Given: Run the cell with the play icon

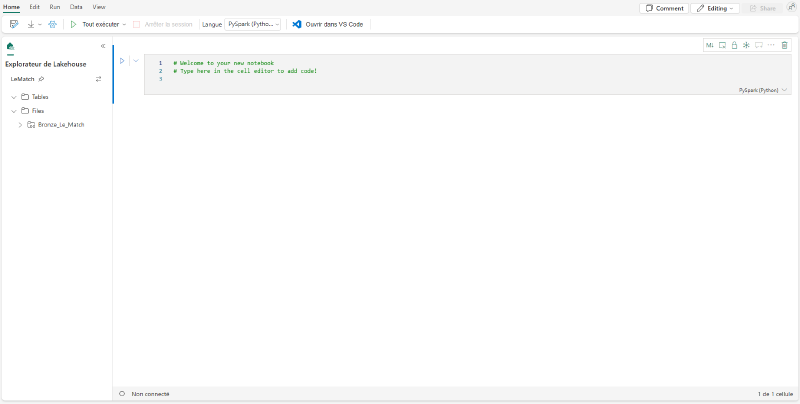Looking at the screenshot, I should pos(122,61).
